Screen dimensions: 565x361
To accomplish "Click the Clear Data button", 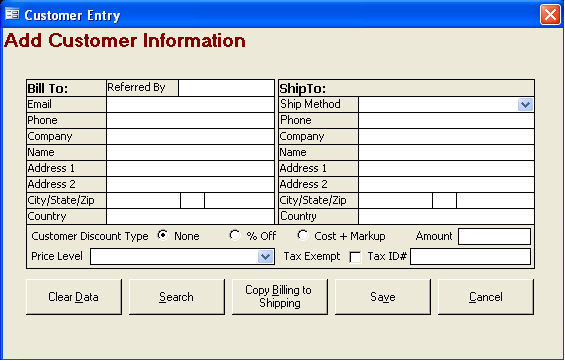I will [74, 297].
